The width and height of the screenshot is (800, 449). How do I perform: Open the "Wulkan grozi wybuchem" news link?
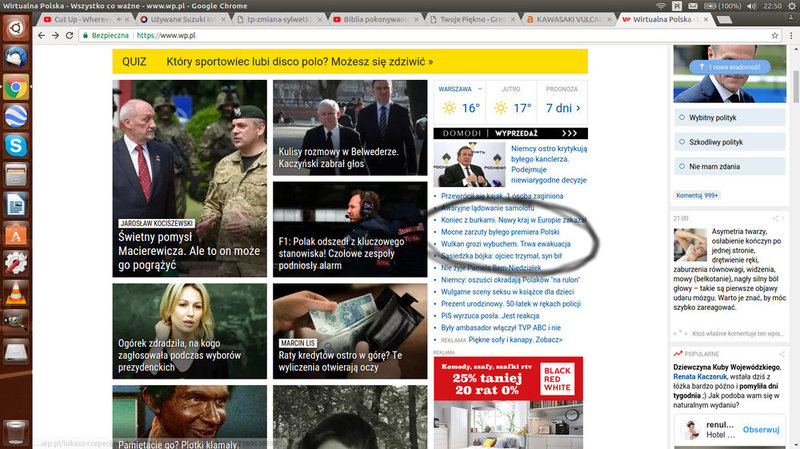point(505,244)
